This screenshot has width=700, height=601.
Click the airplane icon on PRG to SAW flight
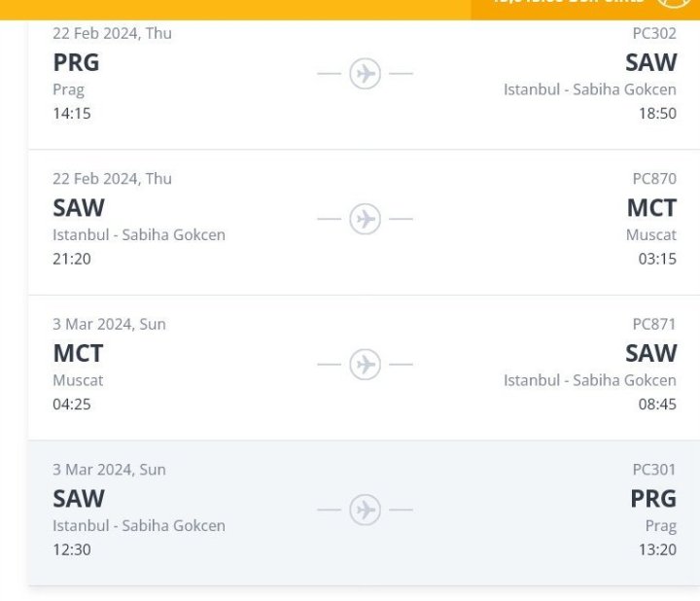[366, 74]
